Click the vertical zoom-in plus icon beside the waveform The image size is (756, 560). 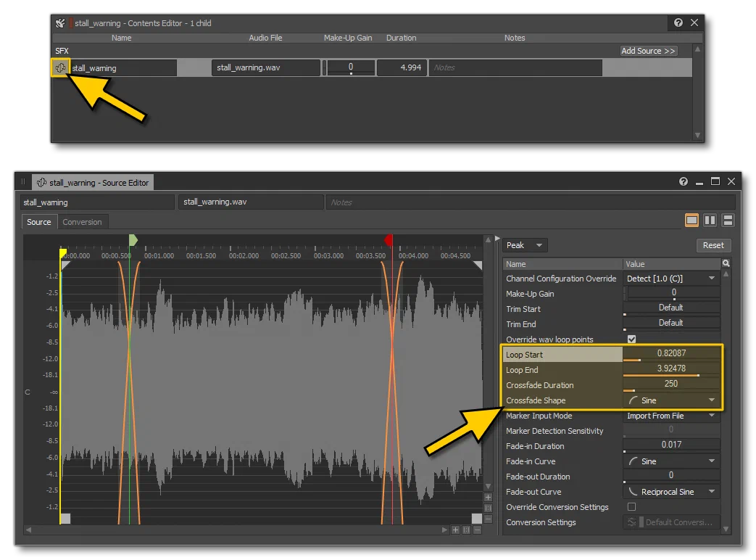pyautogui.click(x=488, y=498)
